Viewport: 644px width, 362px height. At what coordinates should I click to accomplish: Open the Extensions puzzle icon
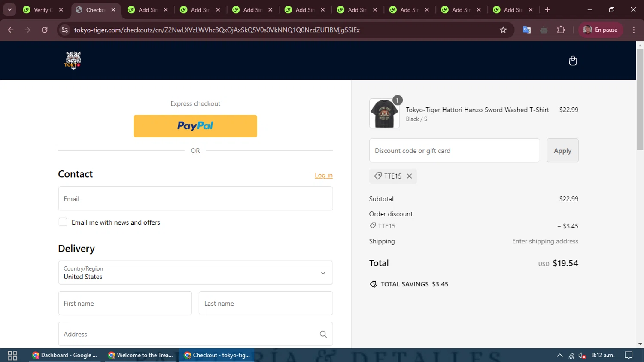click(x=561, y=30)
